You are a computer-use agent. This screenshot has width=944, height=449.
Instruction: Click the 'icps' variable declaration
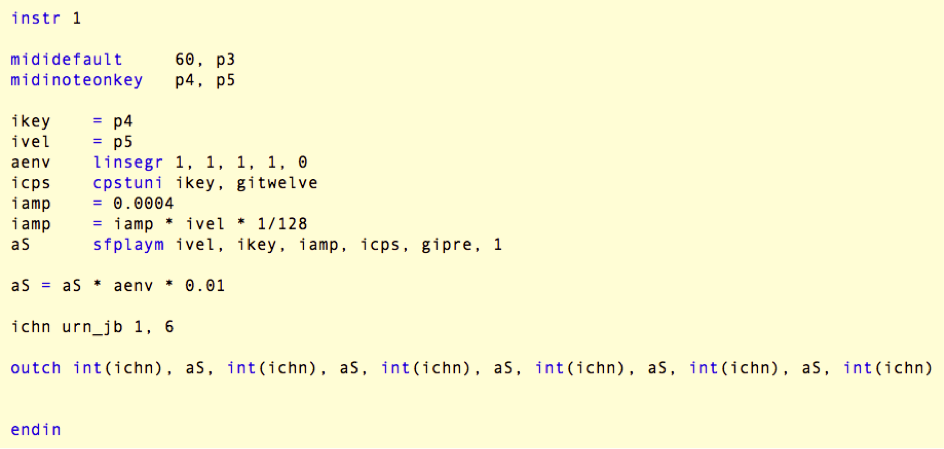pyautogui.click(x=30, y=183)
